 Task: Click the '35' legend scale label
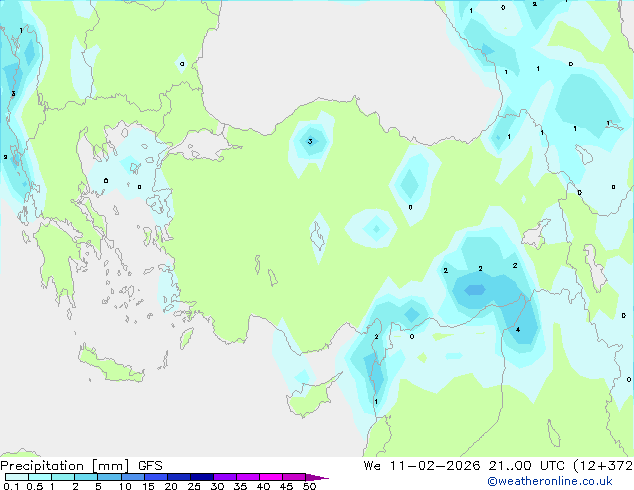point(240,486)
